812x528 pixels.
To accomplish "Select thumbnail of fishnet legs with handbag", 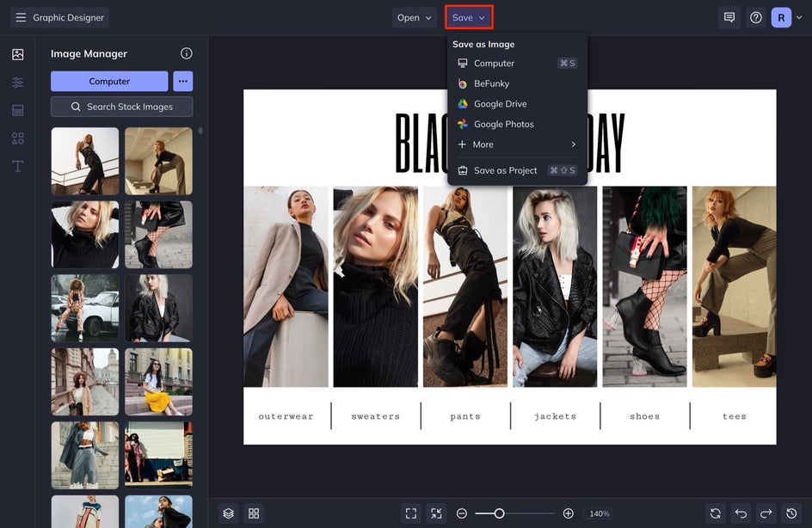I will [x=158, y=235].
